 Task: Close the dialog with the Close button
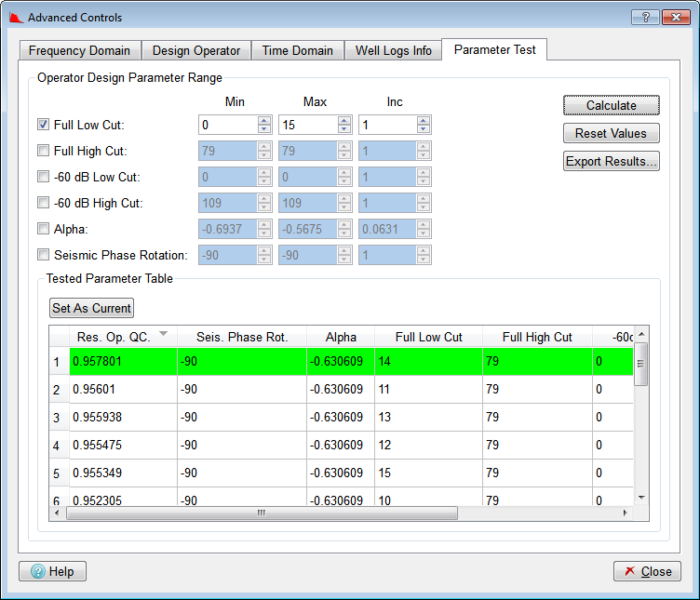[647, 571]
